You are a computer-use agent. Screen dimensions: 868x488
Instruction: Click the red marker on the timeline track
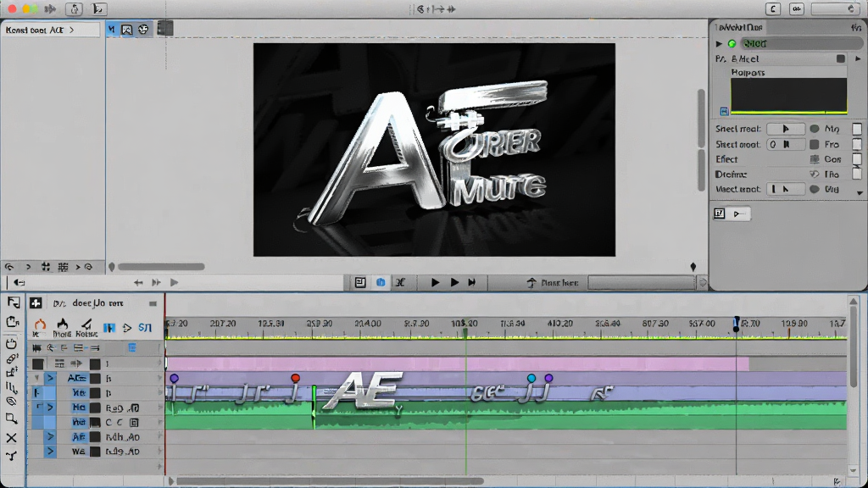pyautogui.click(x=296, y=378)
